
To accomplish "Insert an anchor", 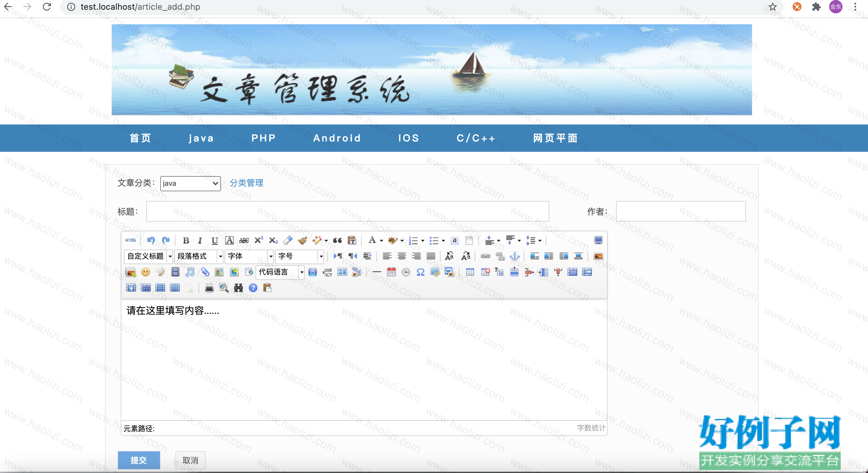I will (515, 256).
